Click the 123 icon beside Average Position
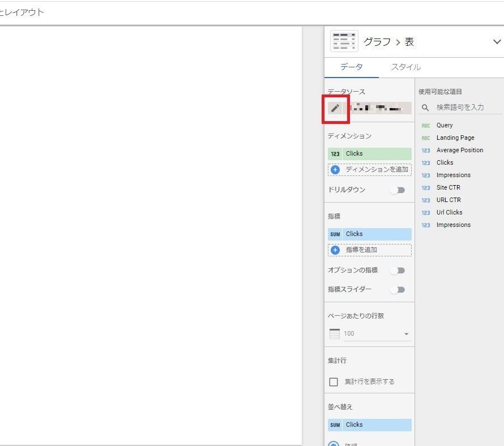 click(425, 150)
